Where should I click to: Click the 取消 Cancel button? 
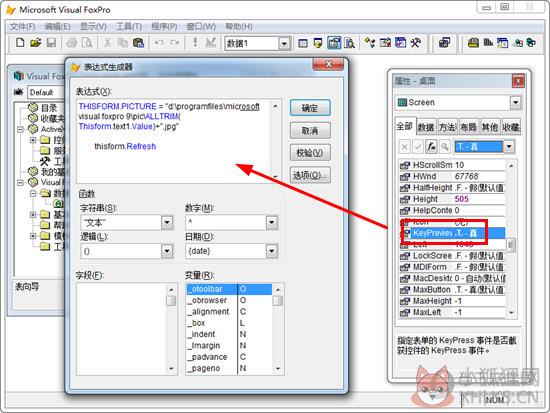pyautogui.click(x=310, y=131)
